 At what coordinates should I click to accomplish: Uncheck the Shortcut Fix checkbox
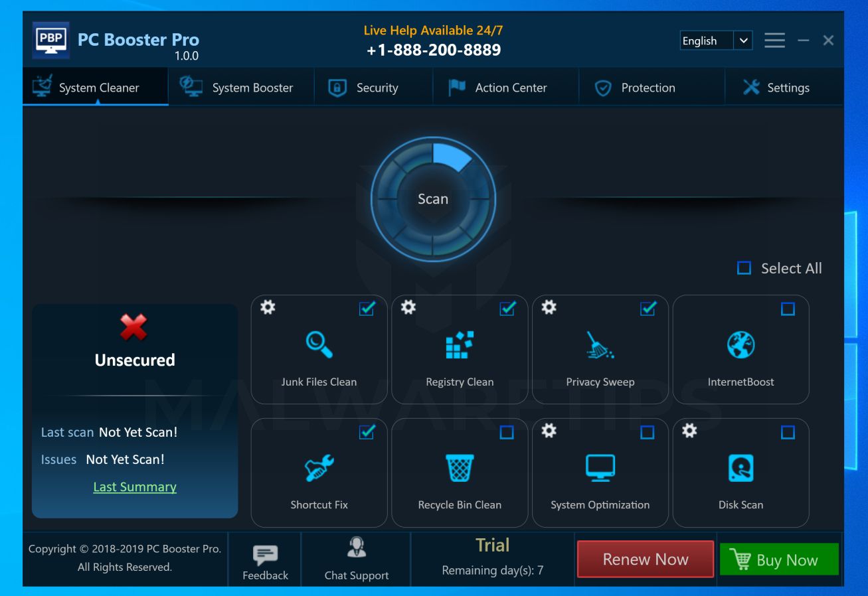(367, 432)
